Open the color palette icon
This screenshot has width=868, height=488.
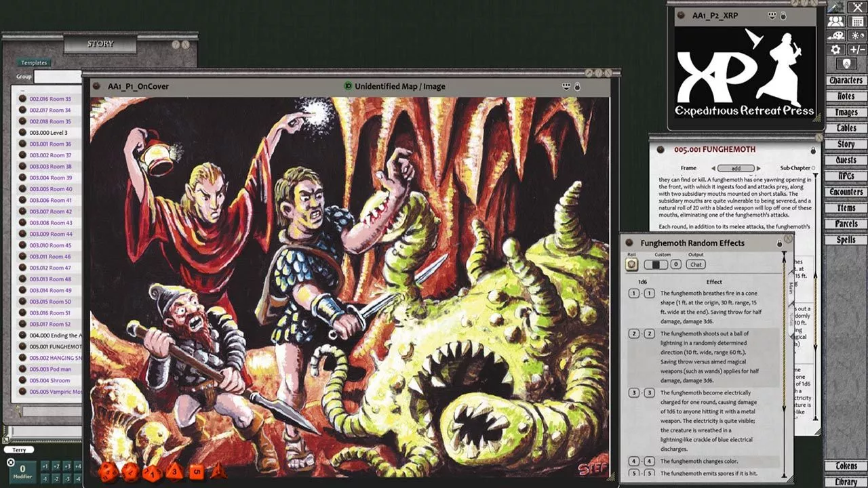tap(835, 36)
